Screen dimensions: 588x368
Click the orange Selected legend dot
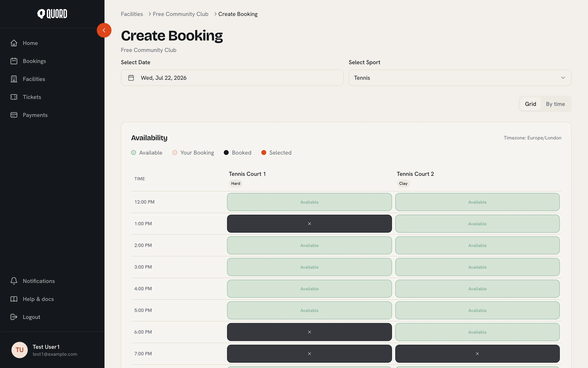[x=264, y=153]
